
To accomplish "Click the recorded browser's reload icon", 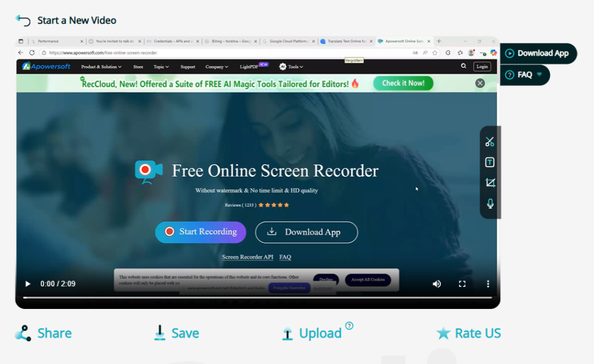I will [x=32, y=53].
